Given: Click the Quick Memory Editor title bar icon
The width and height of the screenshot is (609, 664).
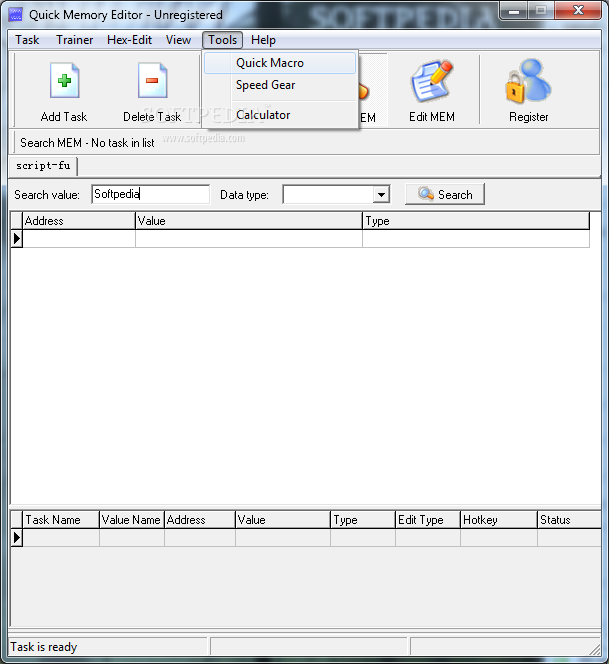Looking at the screenshot, I should click(x=15, y=15).
